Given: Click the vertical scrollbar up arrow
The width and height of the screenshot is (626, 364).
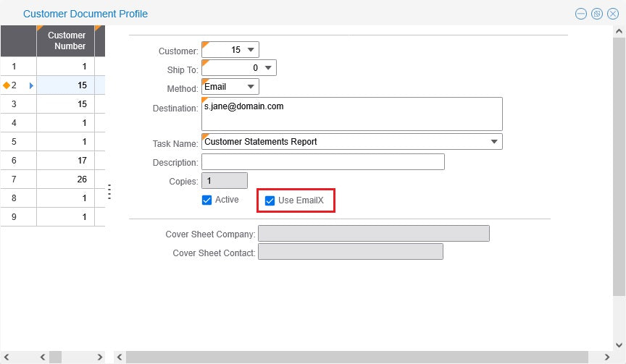Looking at the screenshot, I should (619, 32).
